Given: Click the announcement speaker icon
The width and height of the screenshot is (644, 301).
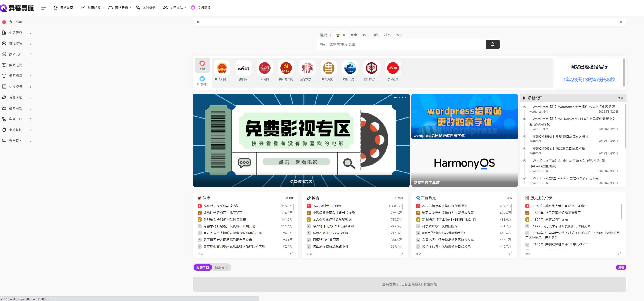Looking at the screenshot, I should tap(198, 22).
